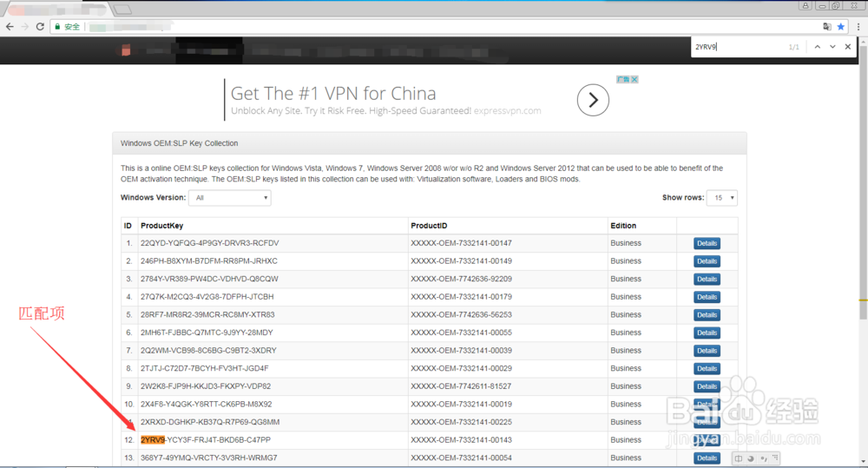868x468 pixels.
Task: Close the ad with X icon
Action: tap(635, 79)
